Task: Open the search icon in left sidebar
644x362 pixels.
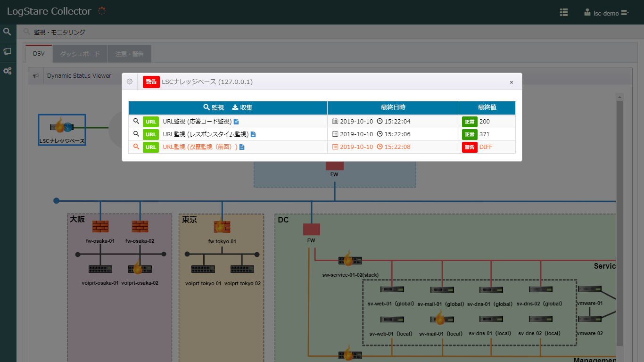Action: (7, 32)
